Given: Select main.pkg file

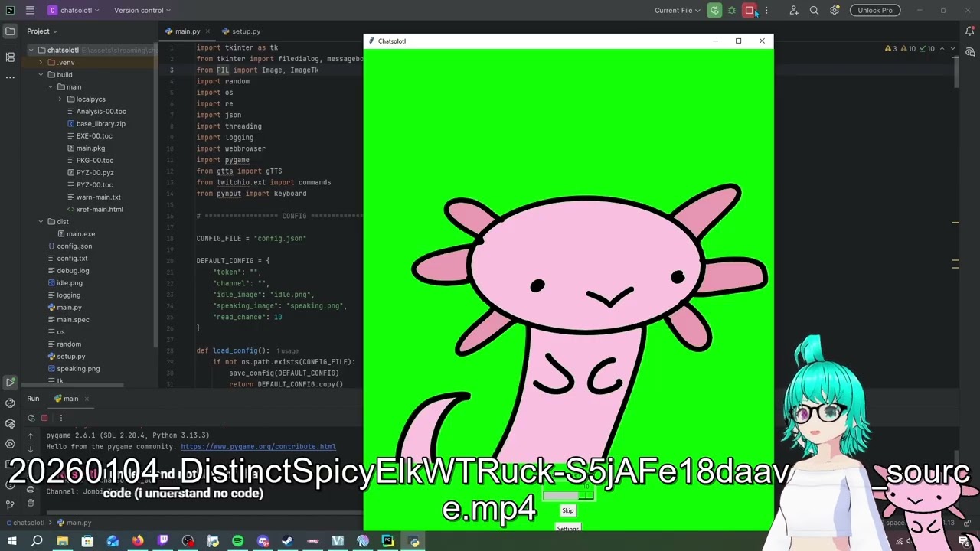Looking at the screenshot, I should [86, 148].
